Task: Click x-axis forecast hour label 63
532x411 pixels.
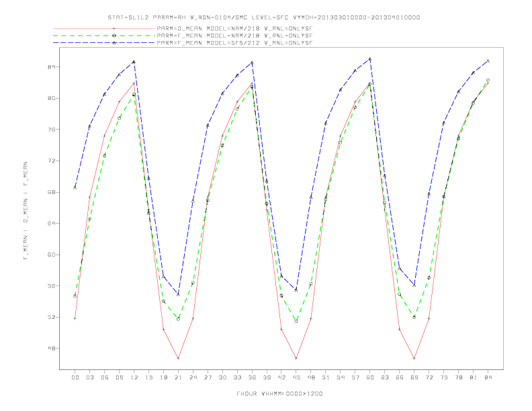Action: [385, 377]
